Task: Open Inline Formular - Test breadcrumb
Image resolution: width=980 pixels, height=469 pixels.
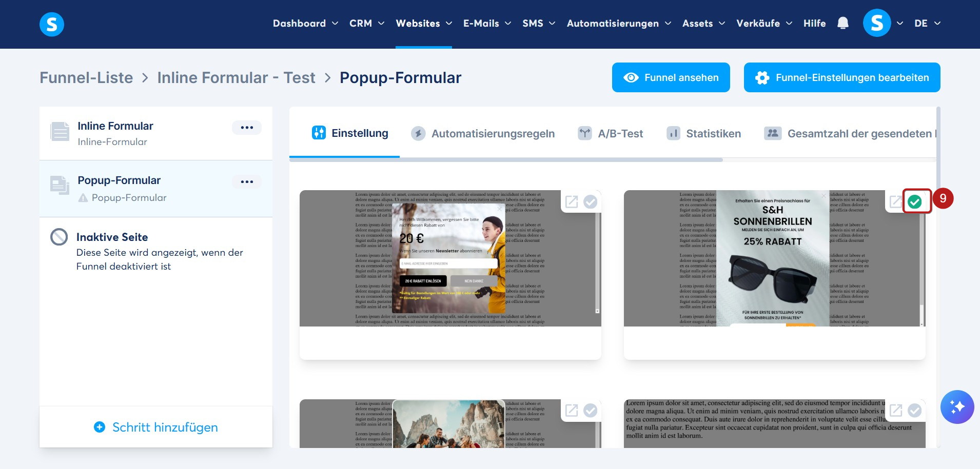Action: click(x=236, y=77)
